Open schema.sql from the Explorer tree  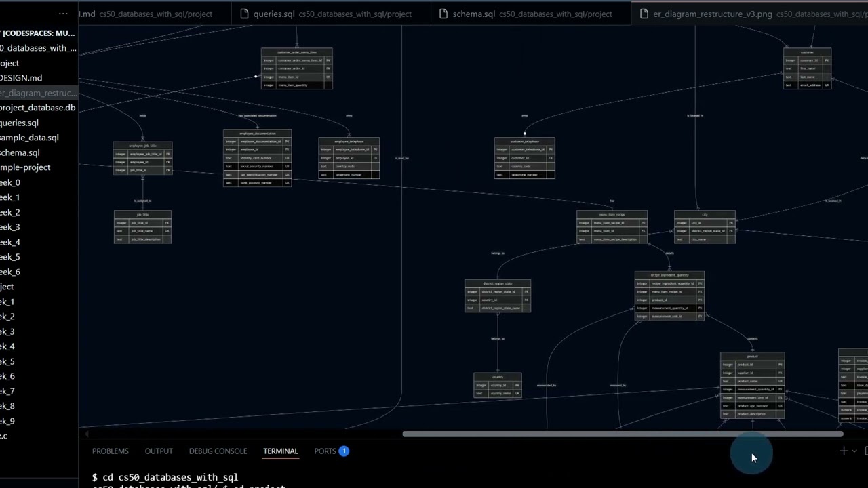point(39,152)
